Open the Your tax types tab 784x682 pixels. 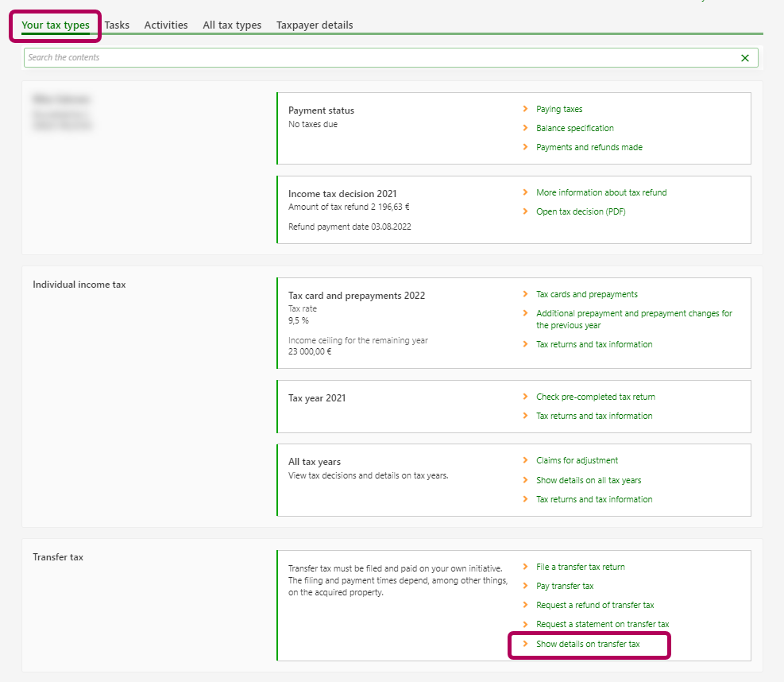(x=56, y=25)
